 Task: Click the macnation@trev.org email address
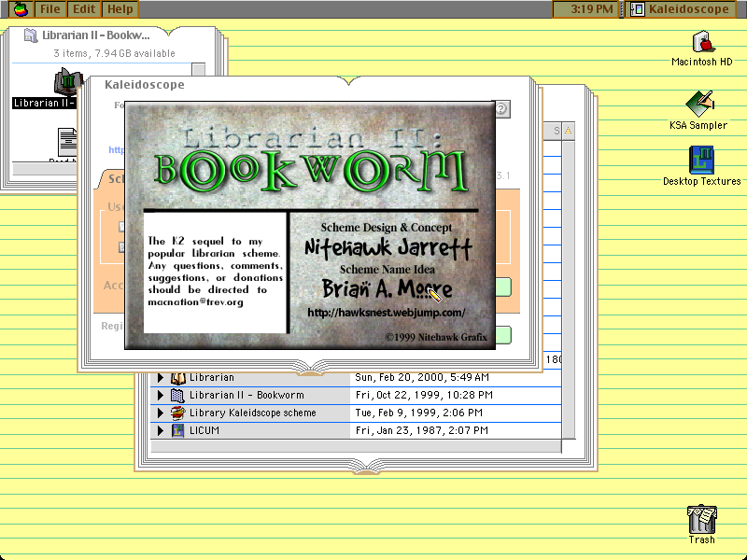click(195, 301)
